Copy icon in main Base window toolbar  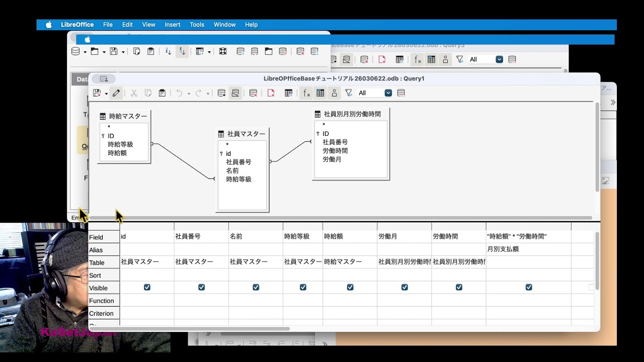click(x=136, y=51)
